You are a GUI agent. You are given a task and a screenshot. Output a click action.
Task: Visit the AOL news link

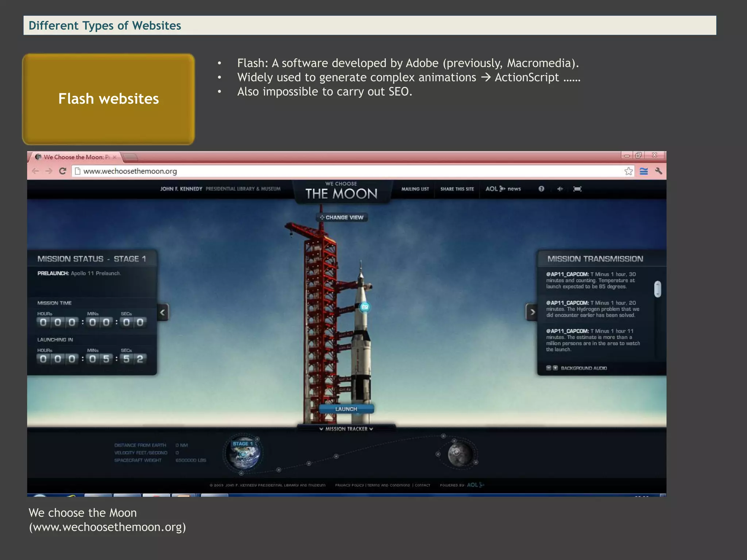503,188
